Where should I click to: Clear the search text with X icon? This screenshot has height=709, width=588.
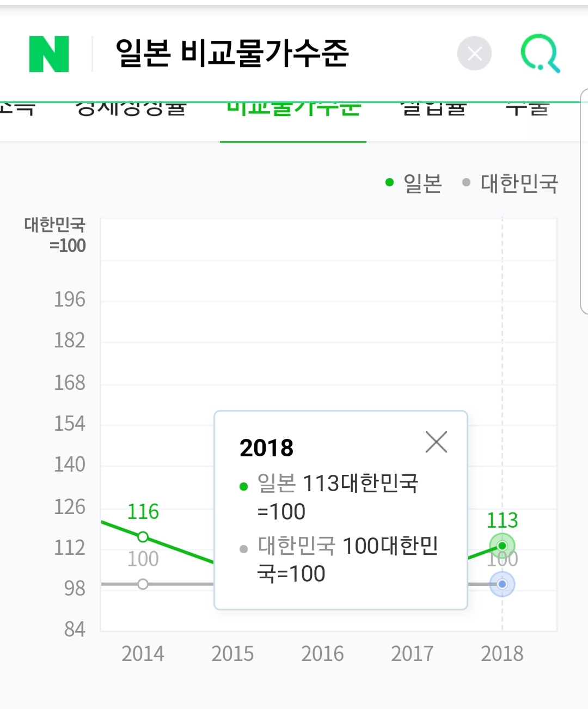[474, 53]
